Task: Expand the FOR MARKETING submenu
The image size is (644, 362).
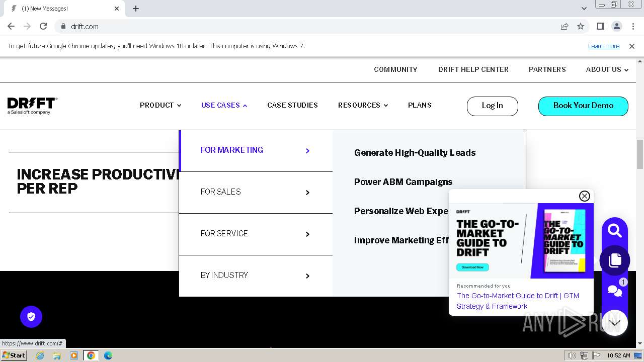Action: [256, 150]
